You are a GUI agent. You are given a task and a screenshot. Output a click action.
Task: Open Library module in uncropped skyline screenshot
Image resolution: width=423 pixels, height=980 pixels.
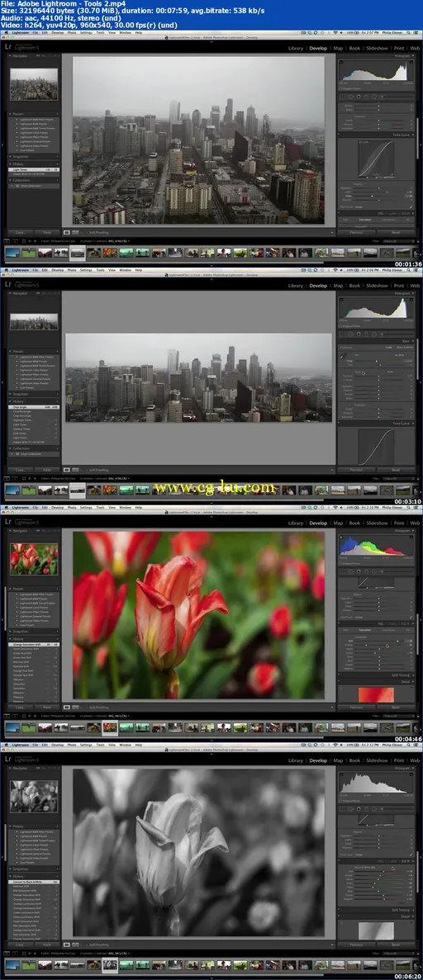coord(296,48)
